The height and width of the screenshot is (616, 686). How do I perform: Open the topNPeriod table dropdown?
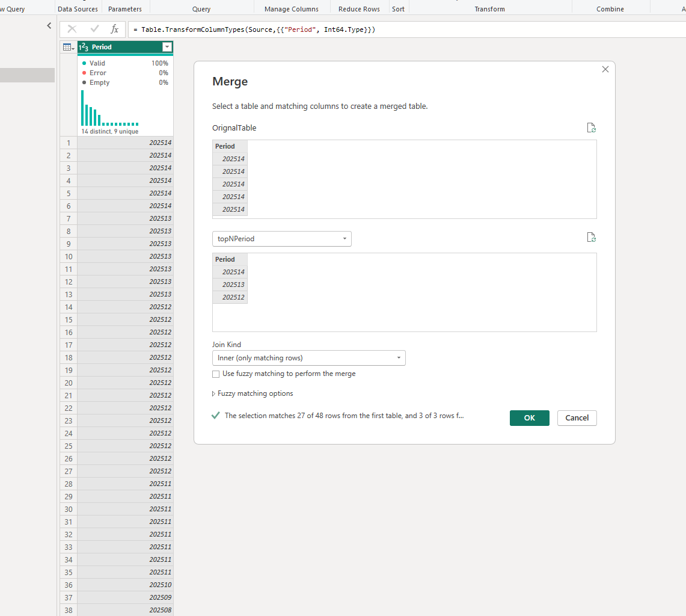[282, 239]
